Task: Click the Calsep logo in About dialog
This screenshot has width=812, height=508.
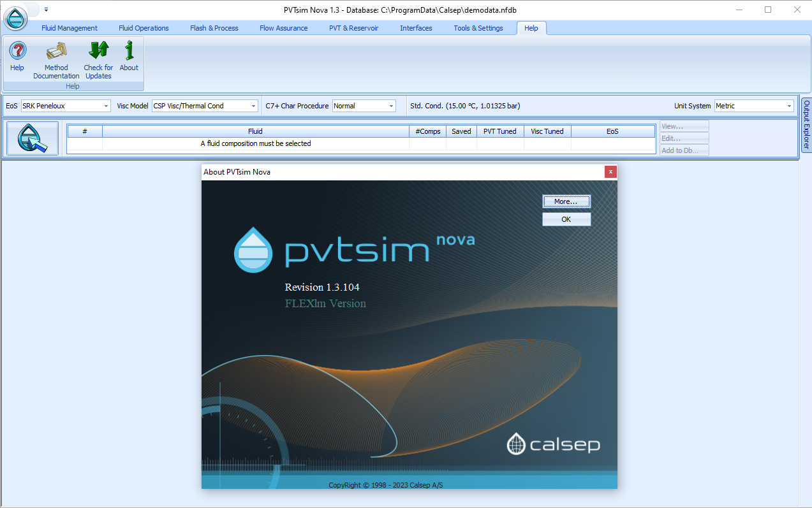Action: click(x=553, y=444)
